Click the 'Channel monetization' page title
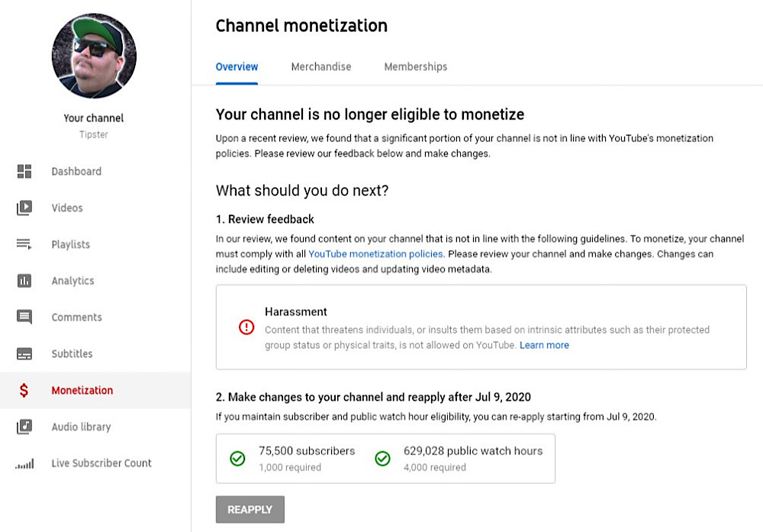Image resolution: width=763 pixels, height=532 pixels. point(301,26)
